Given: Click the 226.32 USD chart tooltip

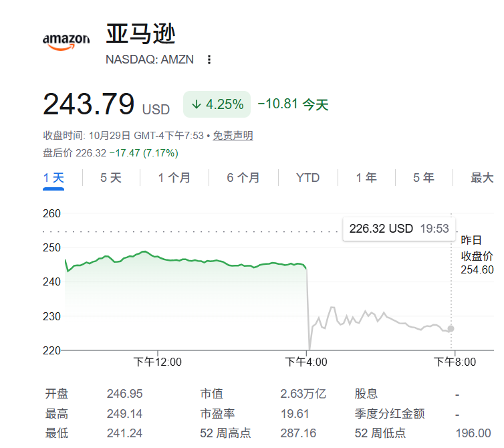Looking at the screenshot, I should point(399,229).
